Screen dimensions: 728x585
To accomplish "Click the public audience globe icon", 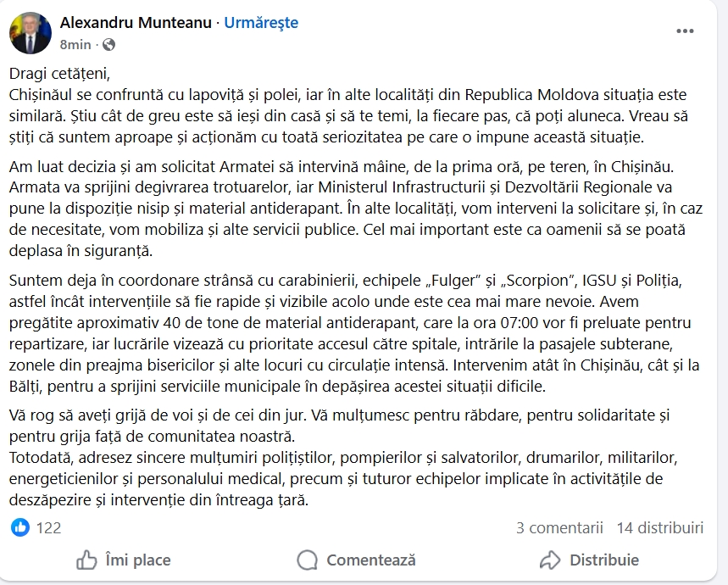I will 109,45.
